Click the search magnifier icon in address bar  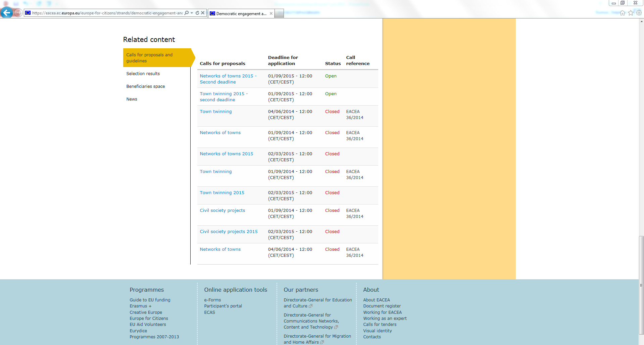pos(187,13)
